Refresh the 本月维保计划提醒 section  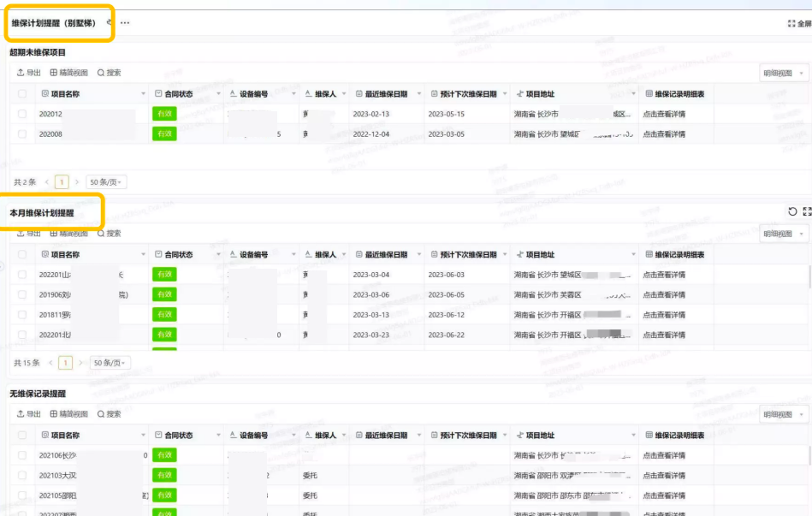point(792,211)
